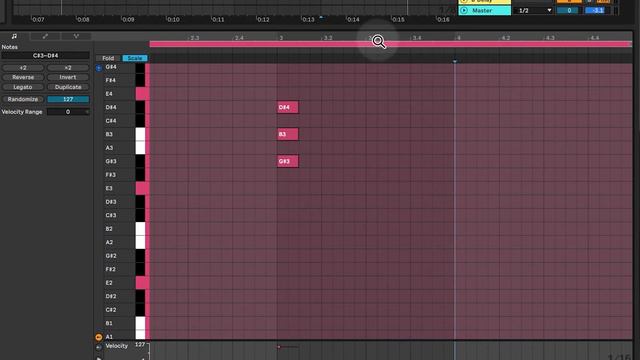This screenshot has width=640, height=360.
Task: Toggle the Velocity lane icon
Action: (99, 347)
